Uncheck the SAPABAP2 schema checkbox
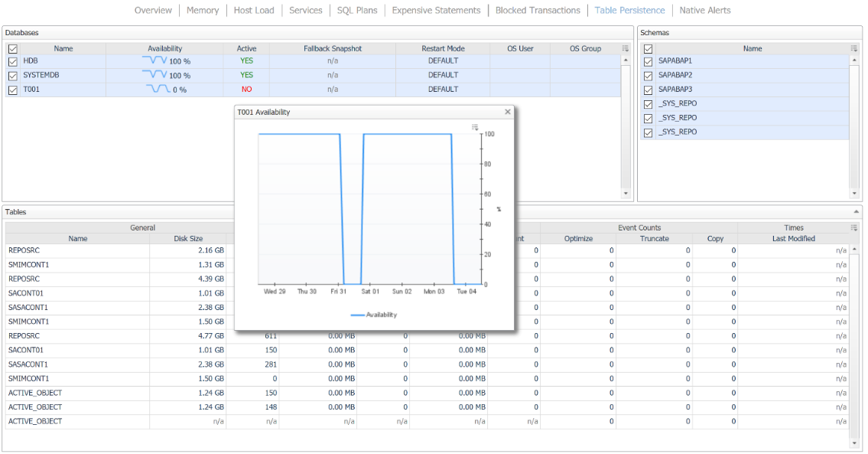This screenshot has width=868, height=454. pos(648,75)
